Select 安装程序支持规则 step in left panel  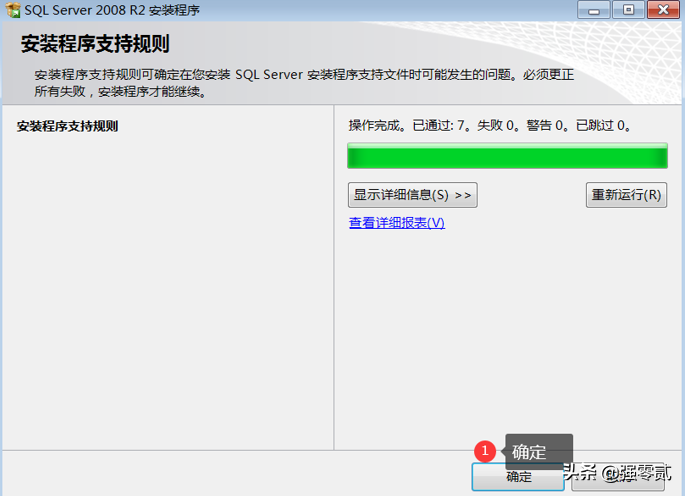tap(67, 126)
